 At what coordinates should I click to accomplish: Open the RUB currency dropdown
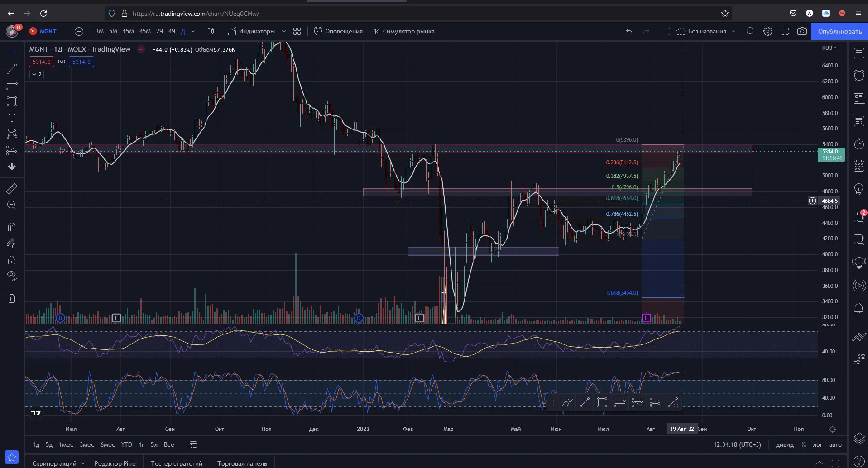click(x=829, y=48)
